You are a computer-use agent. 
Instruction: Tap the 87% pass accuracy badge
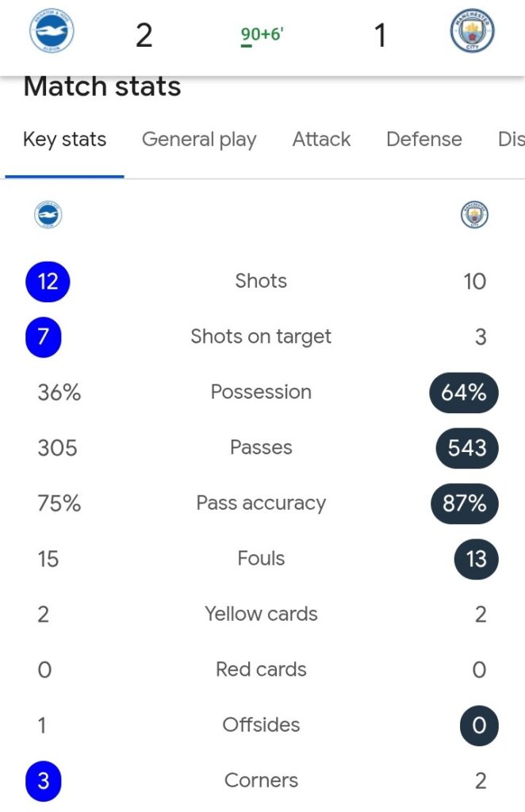[465, 504]
